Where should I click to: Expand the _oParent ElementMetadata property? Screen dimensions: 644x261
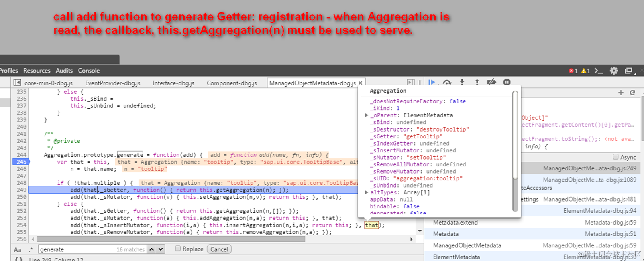(x=366, y=115)
